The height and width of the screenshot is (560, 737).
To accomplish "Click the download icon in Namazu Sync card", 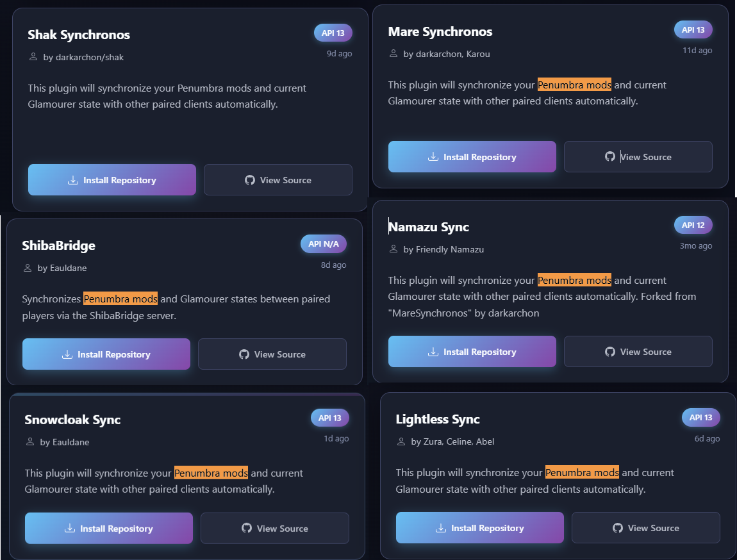I will tap(433, 352).
